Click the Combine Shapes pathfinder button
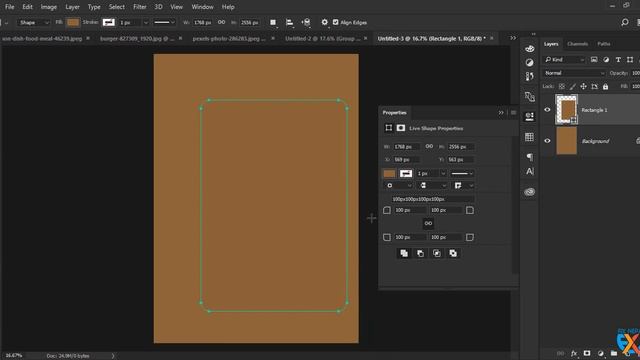Viewport: 640px width, 360px height. [x=404, y=253]
